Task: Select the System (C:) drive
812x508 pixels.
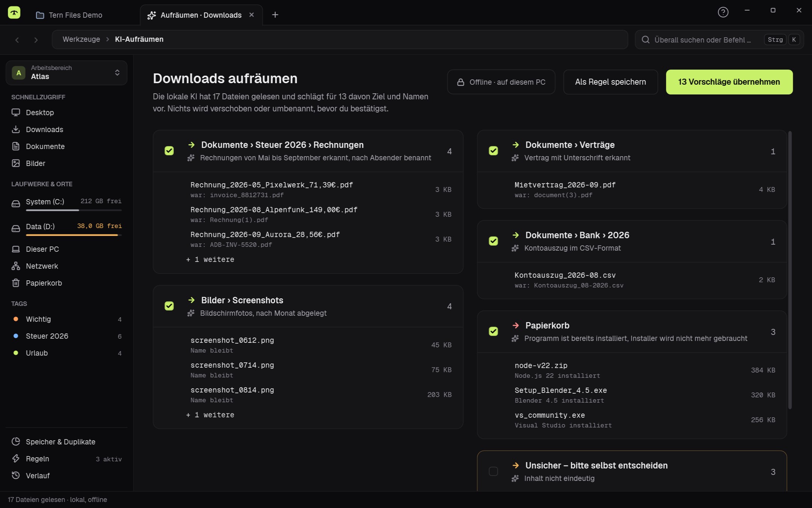Action: (67, 204)
